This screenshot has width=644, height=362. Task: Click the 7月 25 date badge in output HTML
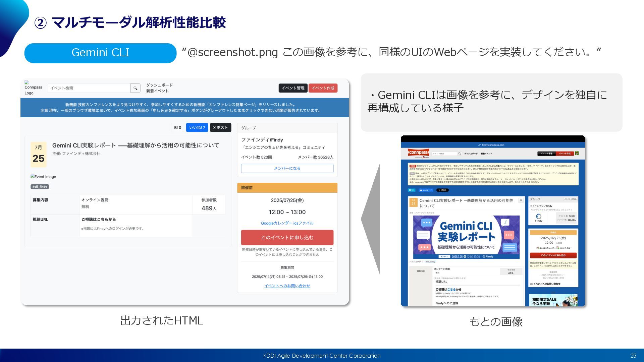tap(39, 155)
